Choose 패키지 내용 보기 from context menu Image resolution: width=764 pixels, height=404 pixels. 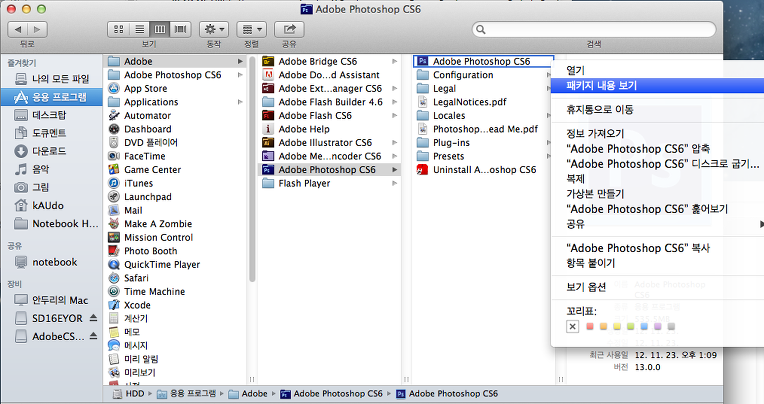[x=601, y=86]
